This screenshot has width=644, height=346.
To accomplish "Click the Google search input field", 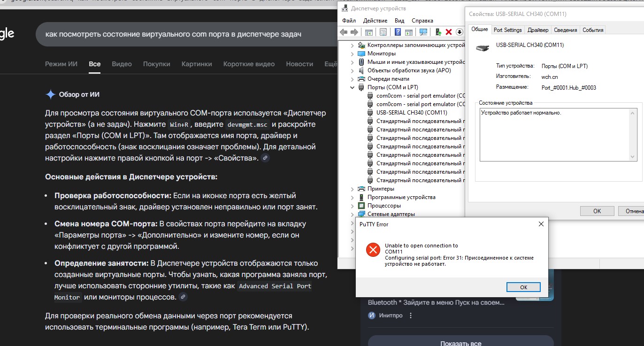I will point(188,34).
